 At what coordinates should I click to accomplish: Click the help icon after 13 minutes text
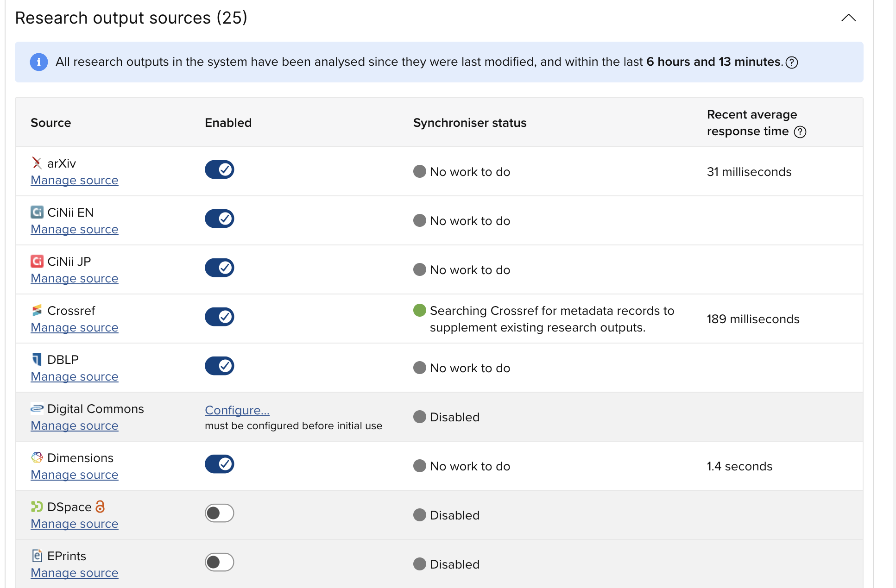pos(792,62)
